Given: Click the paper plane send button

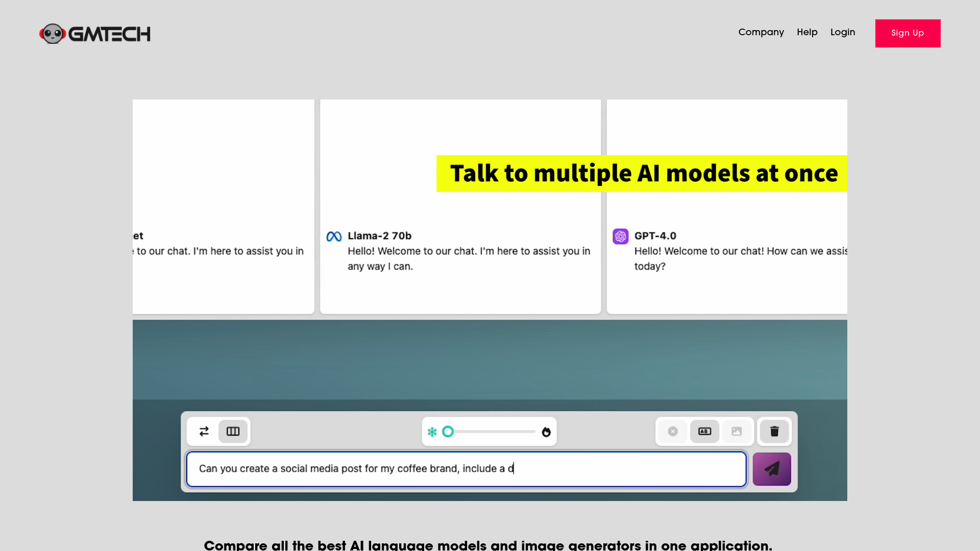Looking at the screenshot, I should (772, 469).
